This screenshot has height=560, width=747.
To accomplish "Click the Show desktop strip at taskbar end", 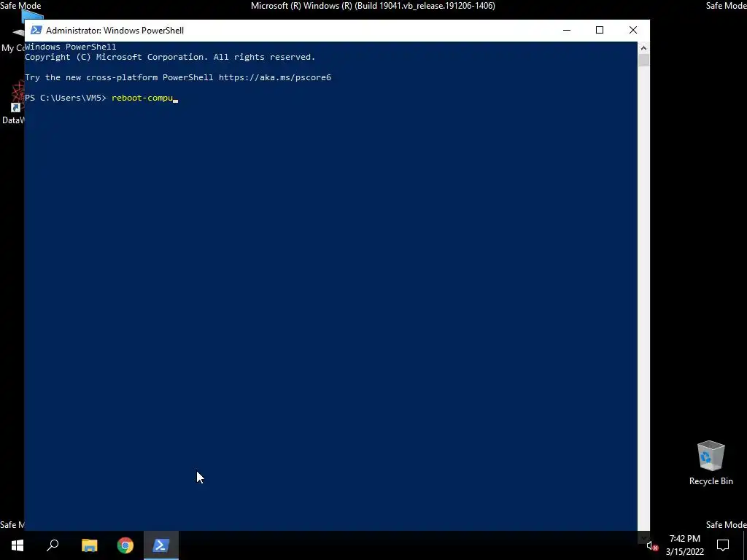I will tap(745, 545).
